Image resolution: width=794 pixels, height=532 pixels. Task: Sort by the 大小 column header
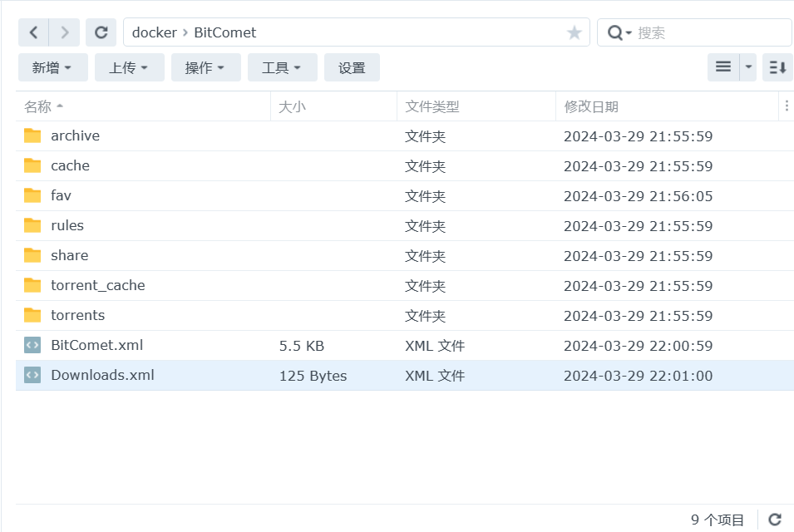click(x=333, y=106)
